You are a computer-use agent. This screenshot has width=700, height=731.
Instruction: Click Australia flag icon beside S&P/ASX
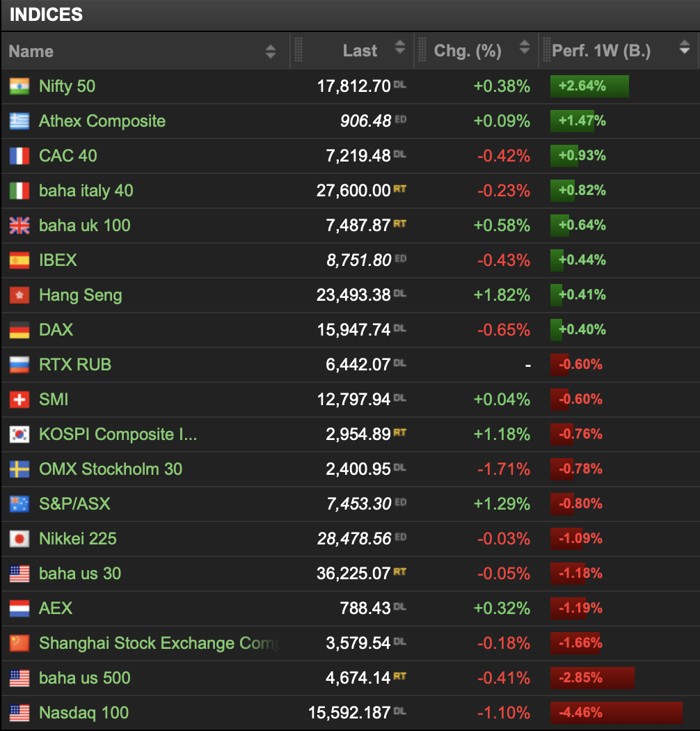coord(19,504)
